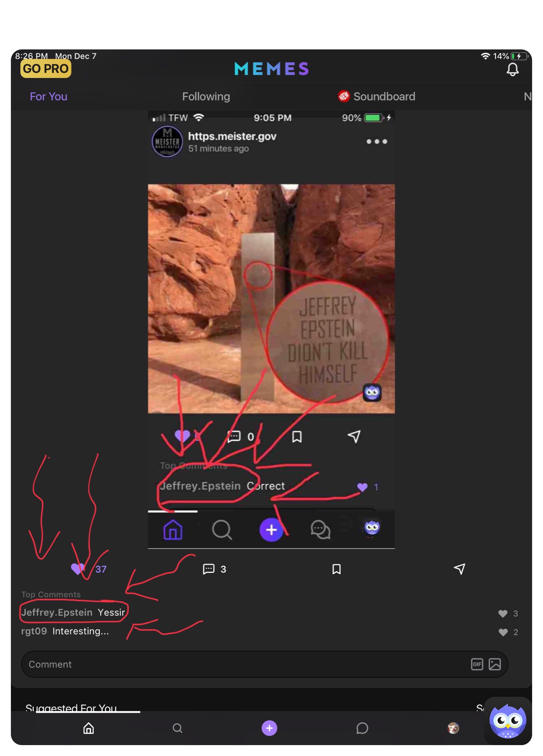Open profile avatar in bottom bar
The width and height of the screenshot is (543, 756).
click(x=453, y=728)
